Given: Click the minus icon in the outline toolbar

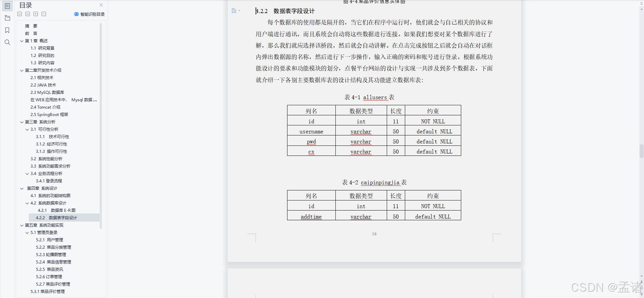Looking at the screenshot, I should (x=44, y=14).
